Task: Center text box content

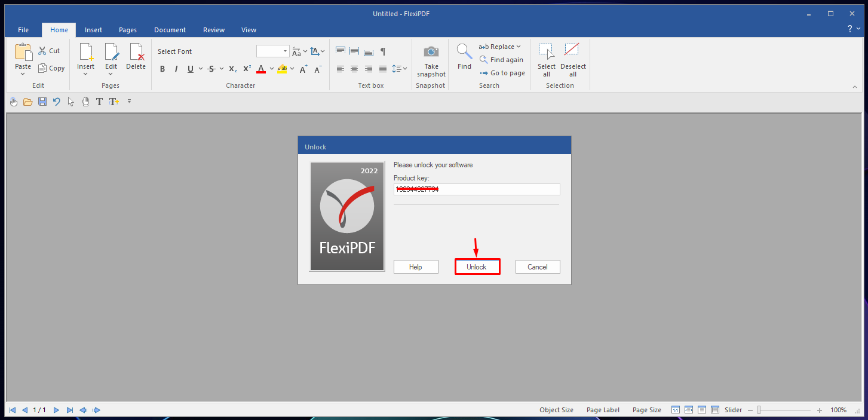Action: (354, 69)
